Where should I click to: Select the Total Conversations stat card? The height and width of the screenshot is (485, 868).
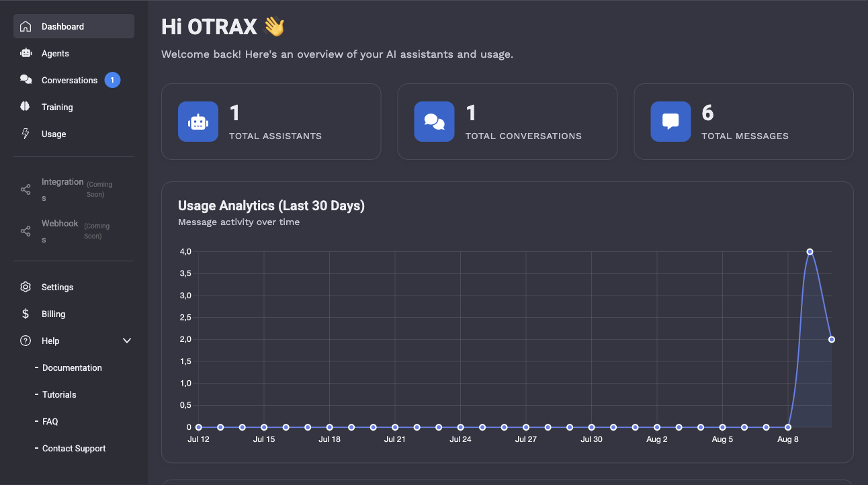click(x=507, y=122)
